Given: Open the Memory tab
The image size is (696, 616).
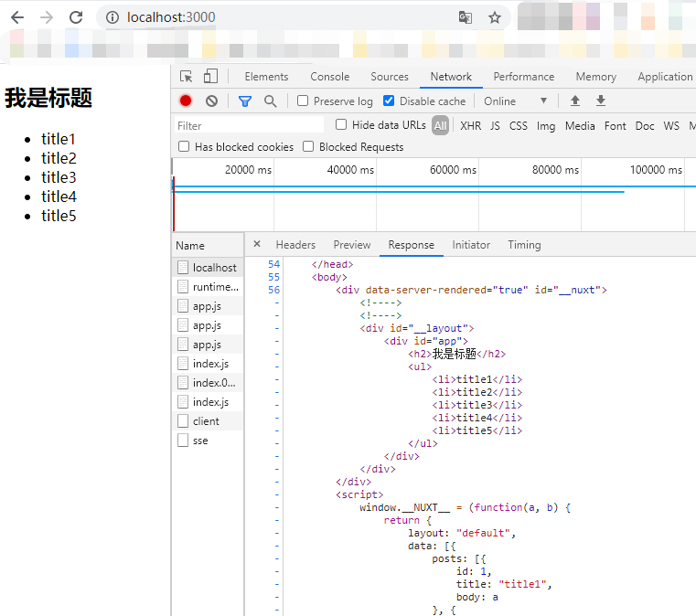Looking at the screenshot, I should [596, 77].
